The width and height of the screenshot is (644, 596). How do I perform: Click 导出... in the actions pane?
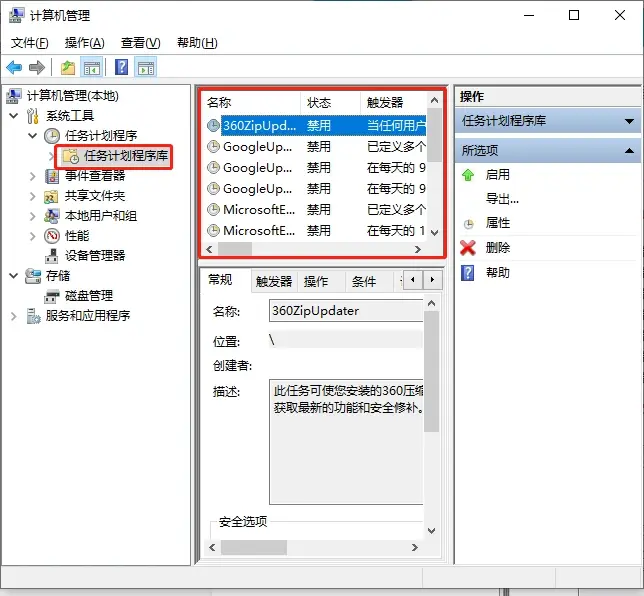click(502, 198)
